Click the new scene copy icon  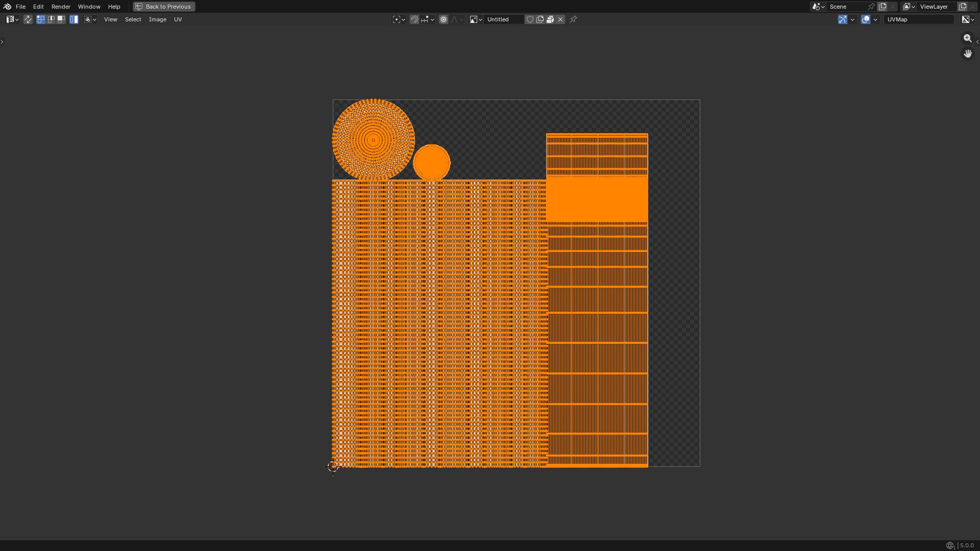pyautogui.click(x=883, y=7)
